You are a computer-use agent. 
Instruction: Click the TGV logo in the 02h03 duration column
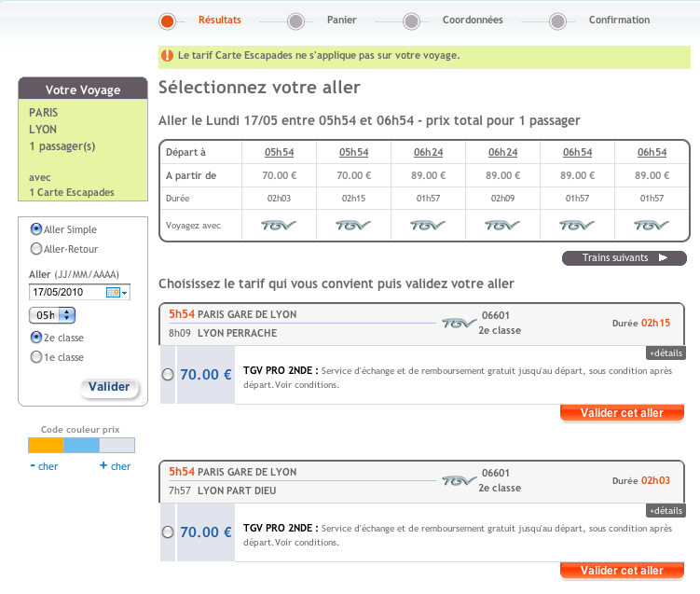(279, 225)
